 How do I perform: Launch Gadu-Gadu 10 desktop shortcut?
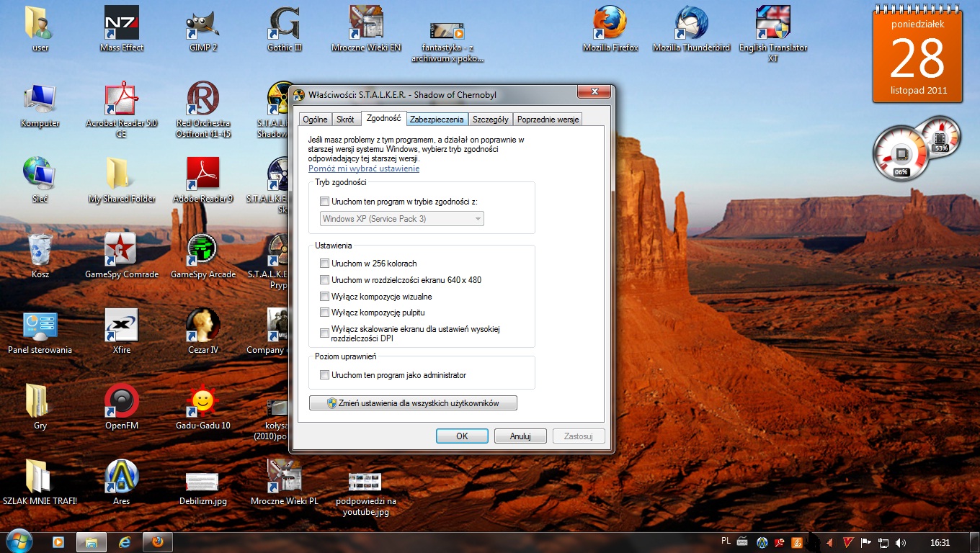(x=203, y=407)
